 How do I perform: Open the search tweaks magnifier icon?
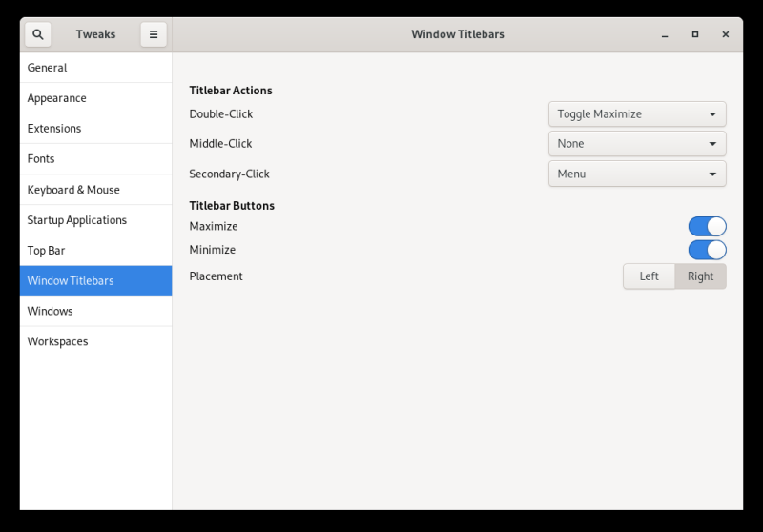pyautogui.click(x=38, y=34)
